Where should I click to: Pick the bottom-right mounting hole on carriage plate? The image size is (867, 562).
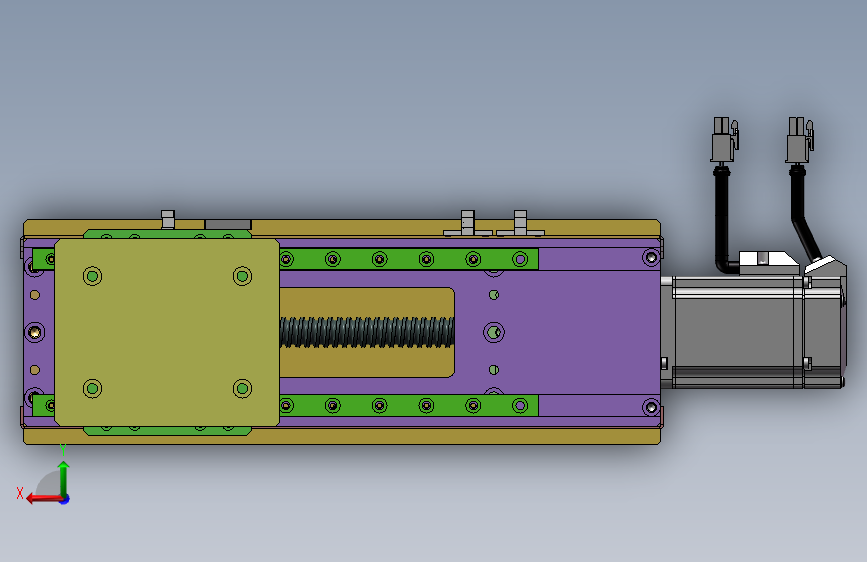point(242,388)
